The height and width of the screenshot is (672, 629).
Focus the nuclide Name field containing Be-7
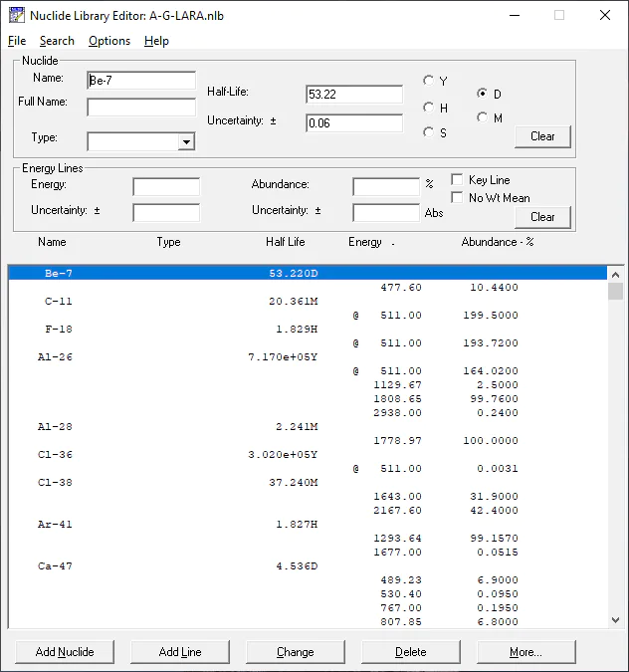(141, 81)
